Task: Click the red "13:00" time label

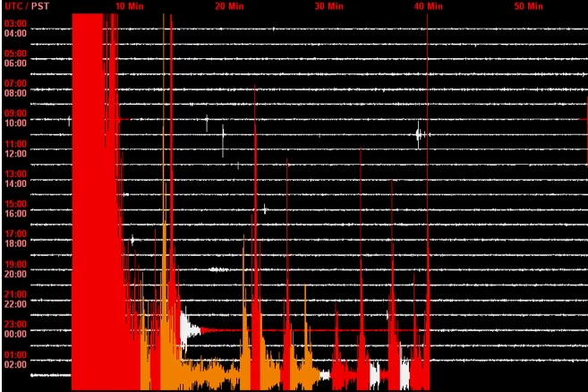Action: pyautogui.click(x=15, y=174)
